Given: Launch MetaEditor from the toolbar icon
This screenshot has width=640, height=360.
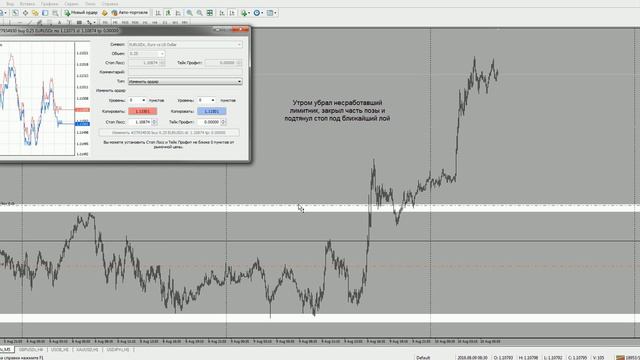Looking at the screenshot, I should coord(104,13).
